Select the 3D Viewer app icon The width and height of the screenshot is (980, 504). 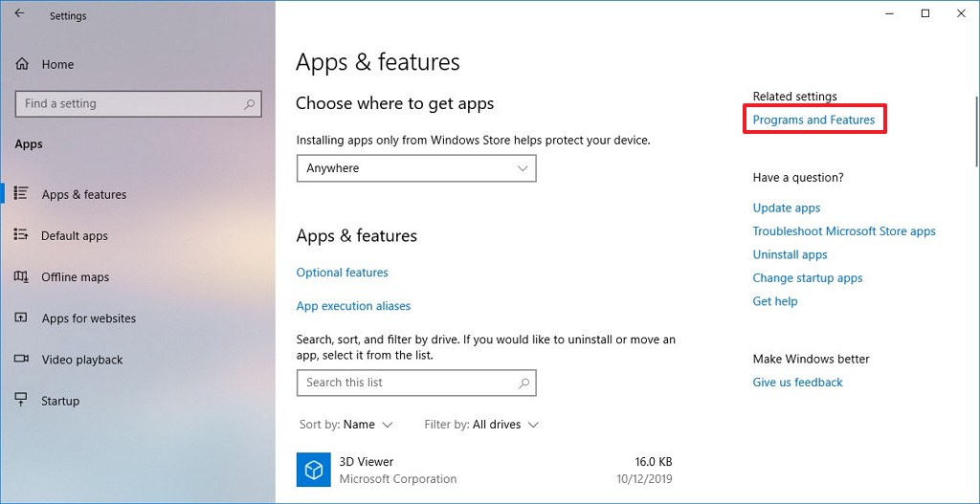coord(313,470)
